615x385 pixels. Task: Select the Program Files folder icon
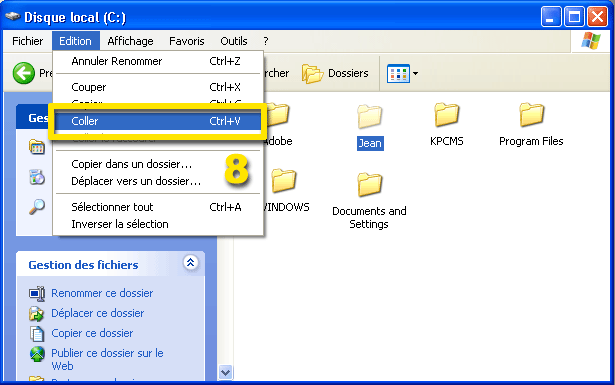(x=531, y=114)
